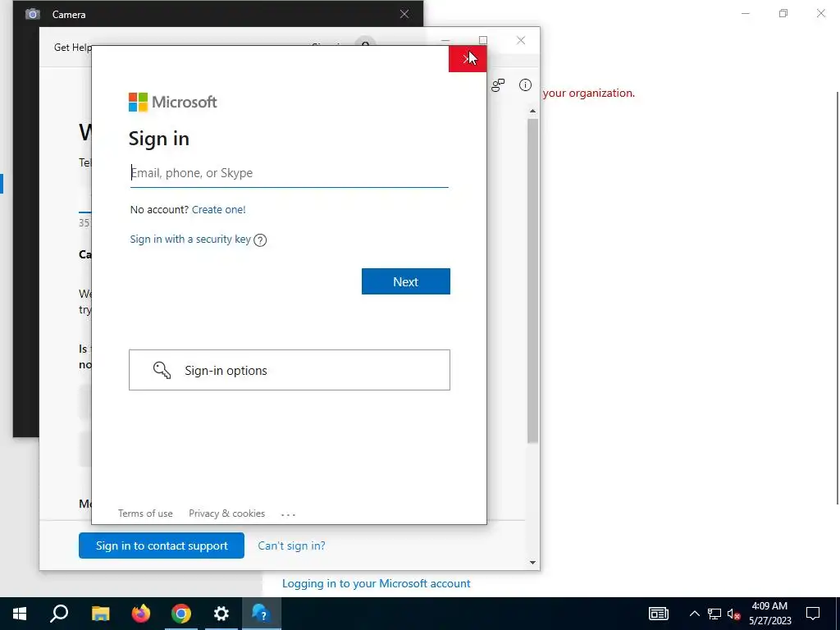
Task: Open the Windows Start menu
Action: click(x=20, y=614)
